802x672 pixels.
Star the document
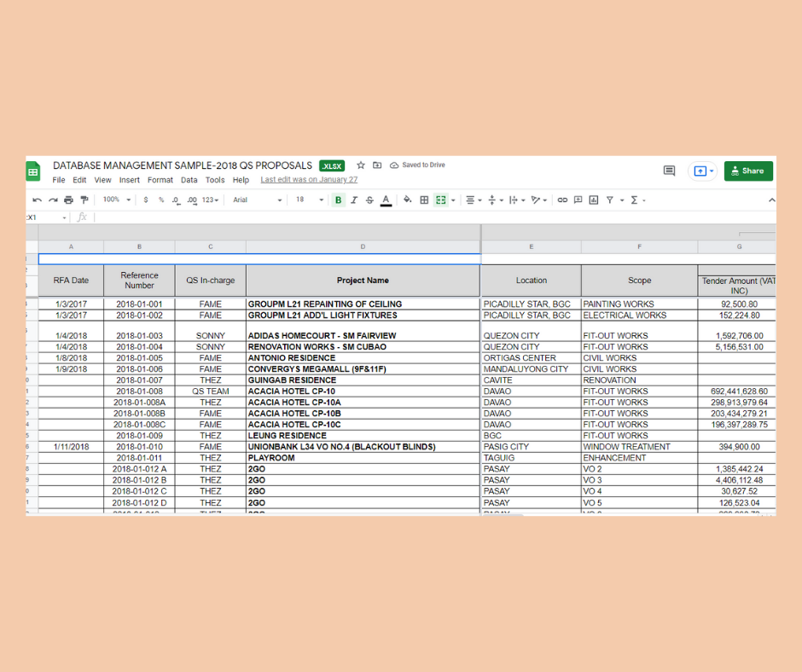[361, 165]
